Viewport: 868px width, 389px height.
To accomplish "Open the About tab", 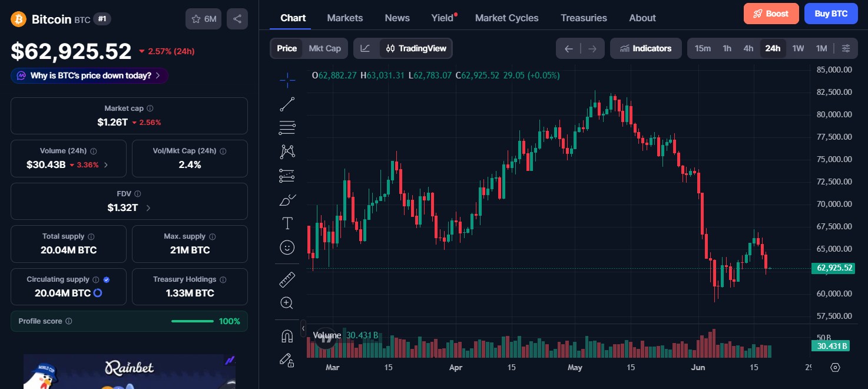I will (642, 18).
